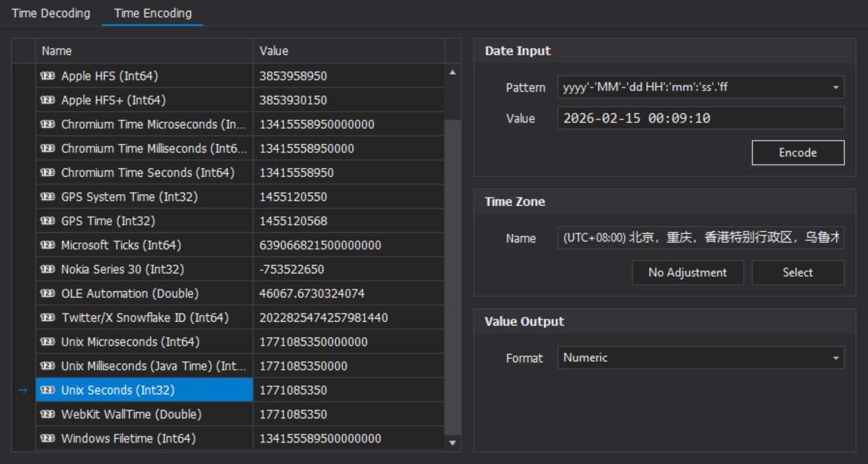This screenshot has height=464, width=868.
Task: Click the icon beside WebKit WallTime
Action: click(48, 414)
